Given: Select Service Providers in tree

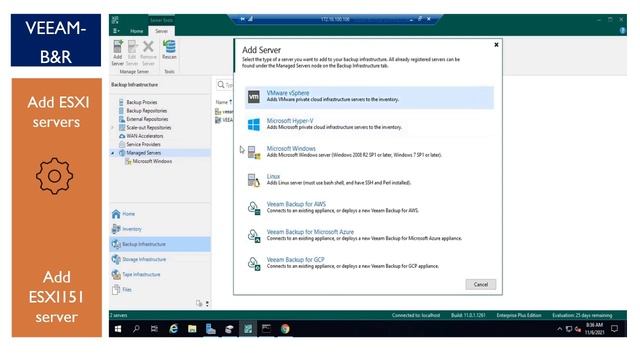Looking at the screenshot, I should (x=143, y=144).
